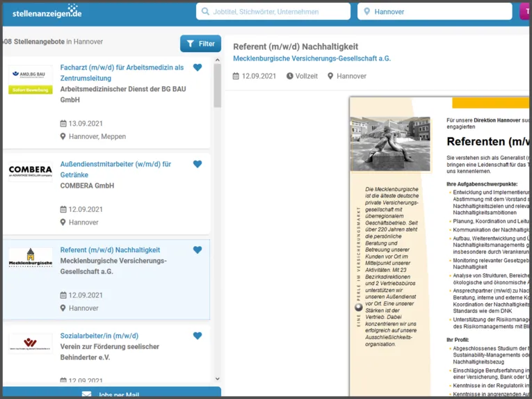
Task: Click the pink button at top right edge
Action: click(x=524, y=12)
